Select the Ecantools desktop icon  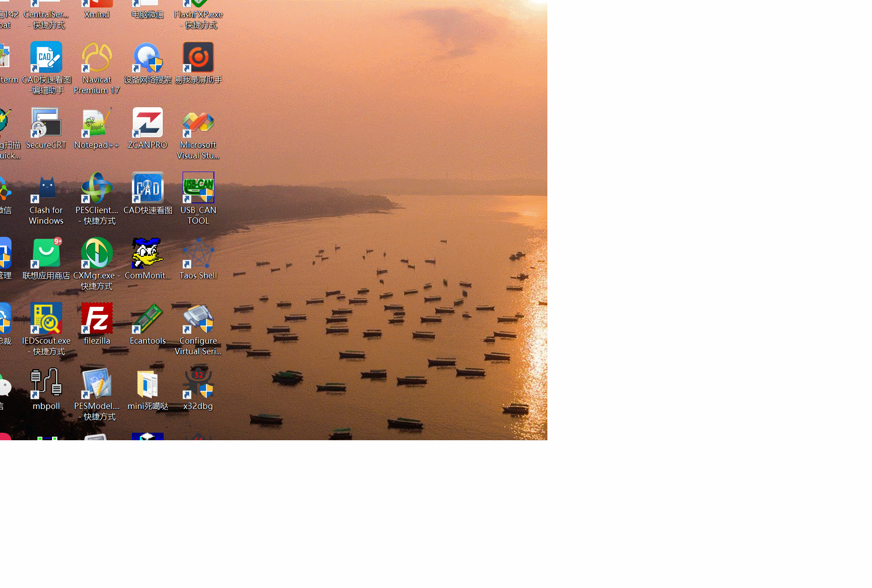click(x=147, y=318)
